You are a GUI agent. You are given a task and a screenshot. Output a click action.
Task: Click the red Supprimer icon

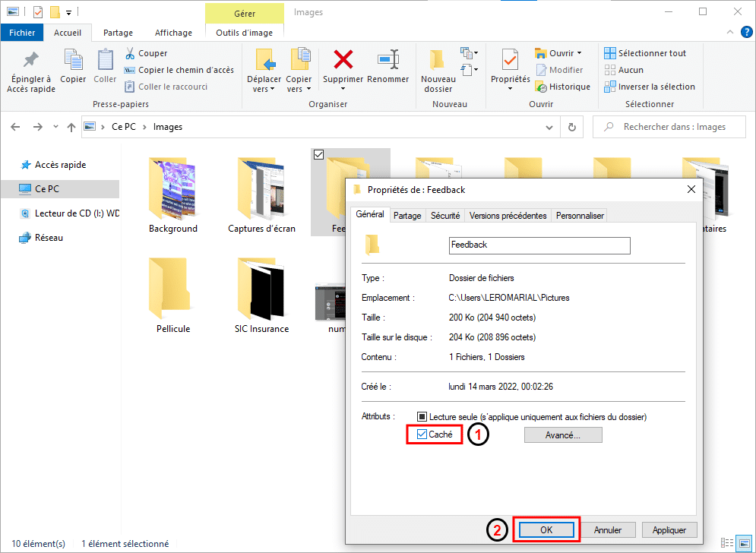(343, 59)
